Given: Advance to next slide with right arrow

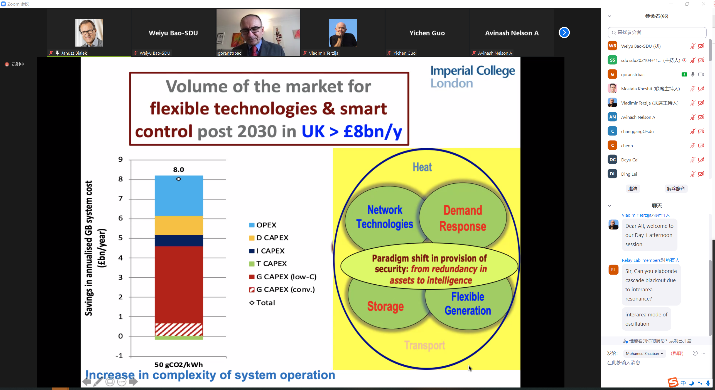Looking at the screenshot, I should tap(133, 382).
